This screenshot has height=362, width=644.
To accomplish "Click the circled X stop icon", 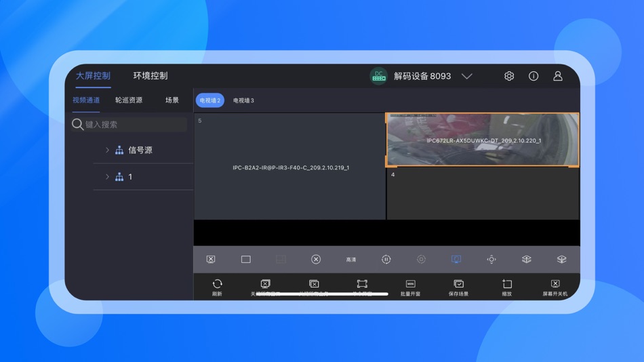I will pos(316,259).
